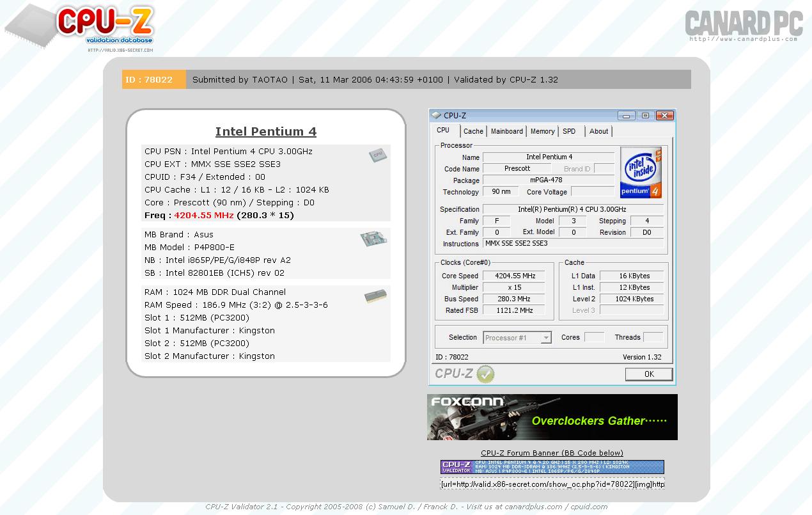Click the OK button in CPU-Z
The width and height of the screenshot is (812, 515).
[x=648, y=374]
